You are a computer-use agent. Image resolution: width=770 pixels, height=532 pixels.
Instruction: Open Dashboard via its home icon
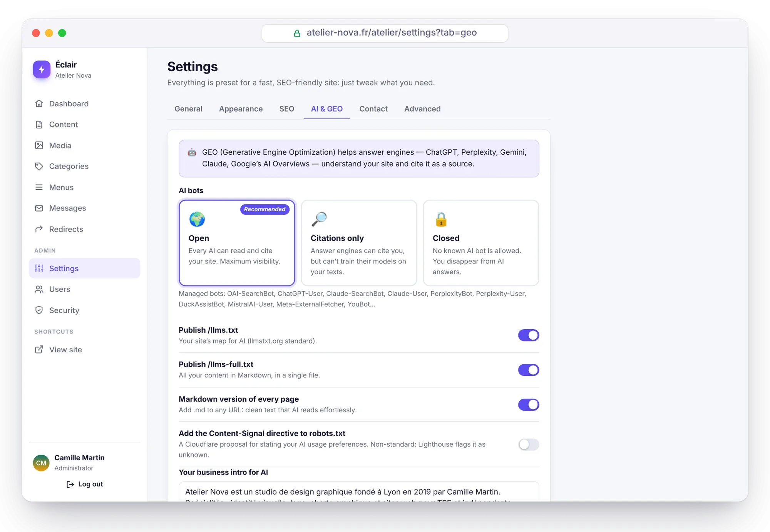39,103
